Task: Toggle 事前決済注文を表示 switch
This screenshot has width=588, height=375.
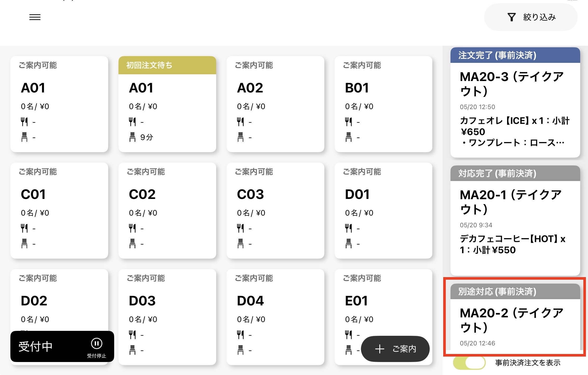Action: point(469,363)
